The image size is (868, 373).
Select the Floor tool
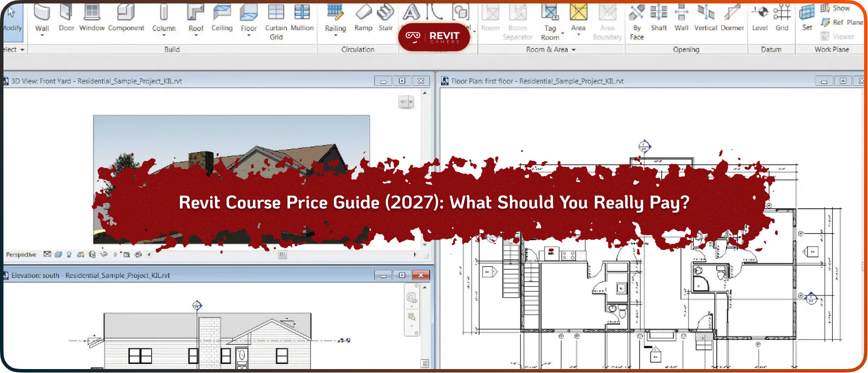tap(249, 18)
